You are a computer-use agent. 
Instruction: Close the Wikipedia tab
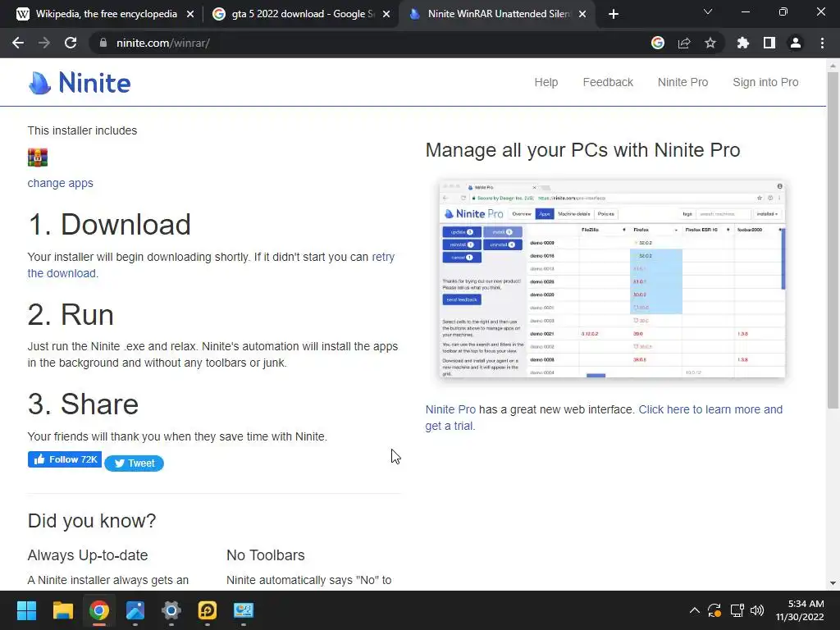click(190, 14)
